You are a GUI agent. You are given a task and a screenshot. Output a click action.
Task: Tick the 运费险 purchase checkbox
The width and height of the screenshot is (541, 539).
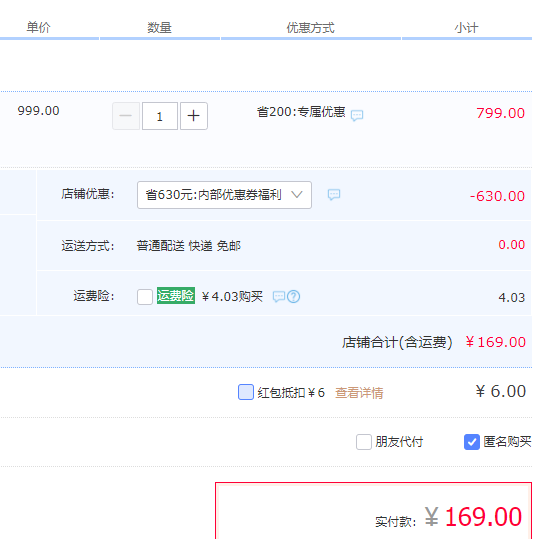pos(145,297)
